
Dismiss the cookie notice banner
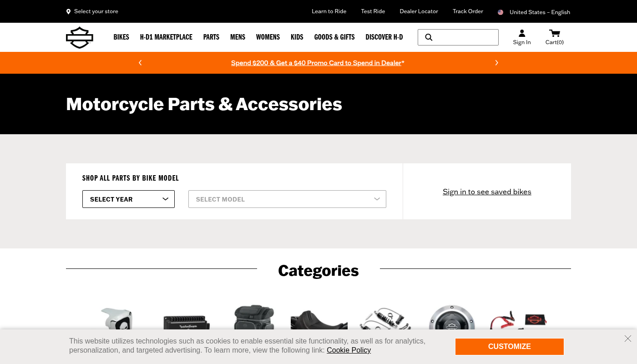628,339
